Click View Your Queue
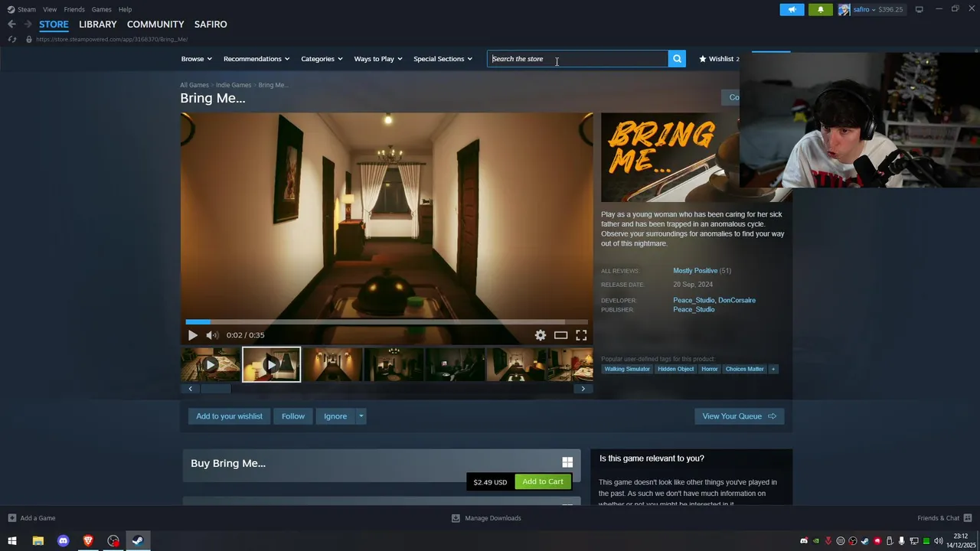Screen dimensions: 980x551 point(739,416)
